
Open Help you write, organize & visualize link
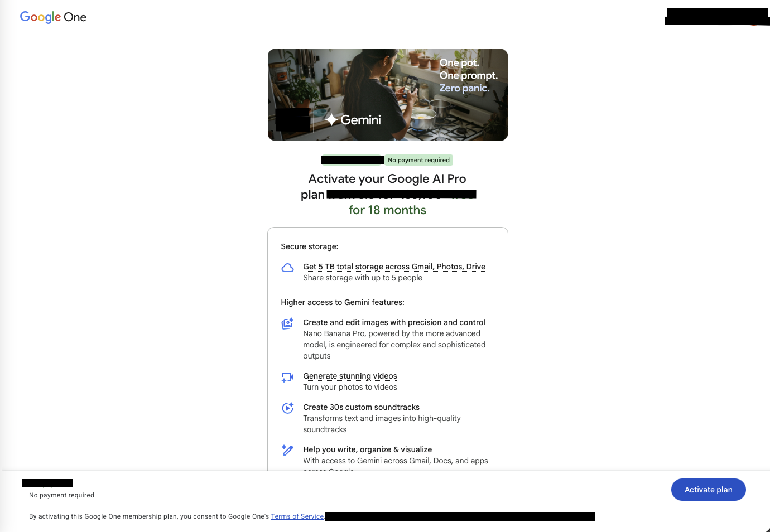click(367, 449)
